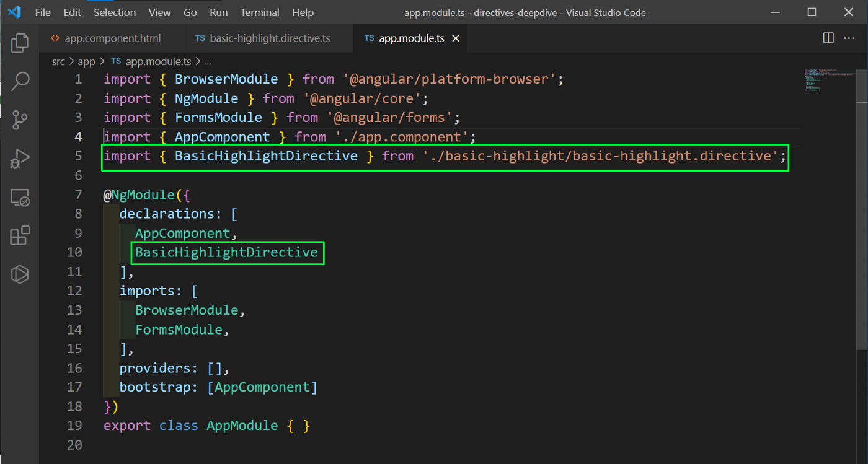Viewport: 868px width, 464px height.
Task: Click line number 12 in the gutter
Action: (74, 291)
